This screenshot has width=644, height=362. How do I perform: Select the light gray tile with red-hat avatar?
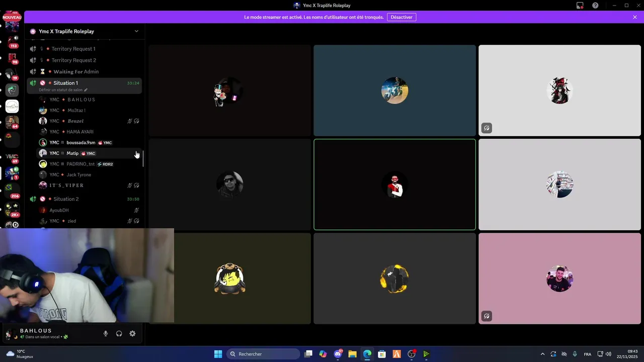[x=559, y=90]
